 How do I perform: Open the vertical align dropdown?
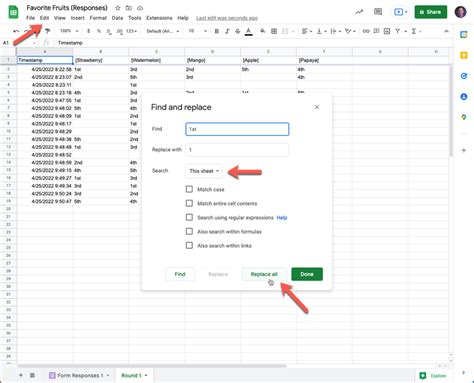click(x=321, y=31)
